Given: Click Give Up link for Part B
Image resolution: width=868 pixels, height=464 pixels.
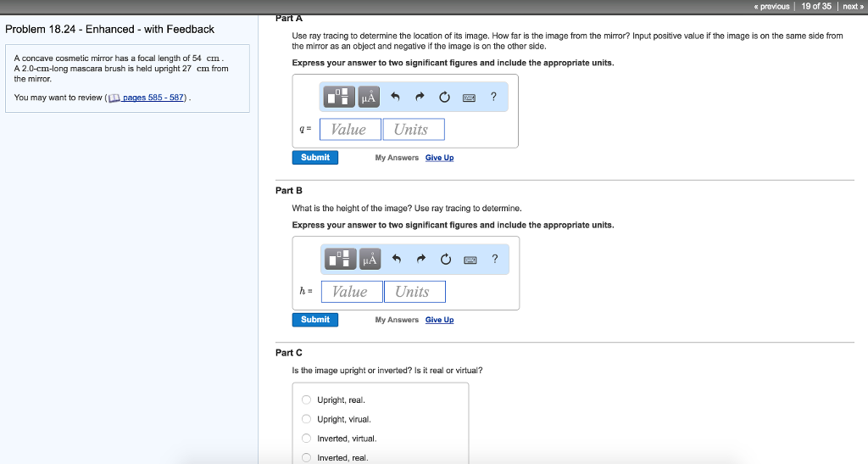Looking at the screenshot, I should pyautogui.click(x=440, y=320).
